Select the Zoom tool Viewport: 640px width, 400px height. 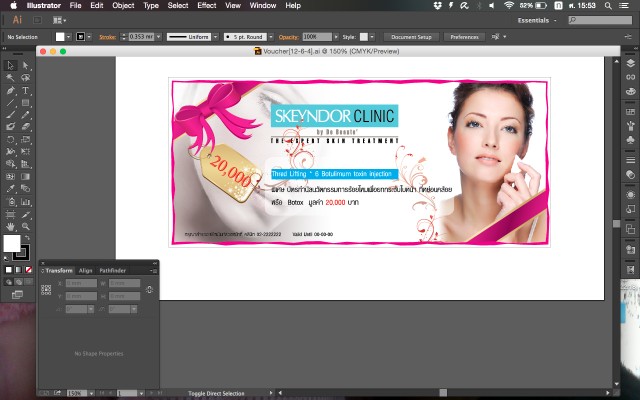tap(26, 226)
